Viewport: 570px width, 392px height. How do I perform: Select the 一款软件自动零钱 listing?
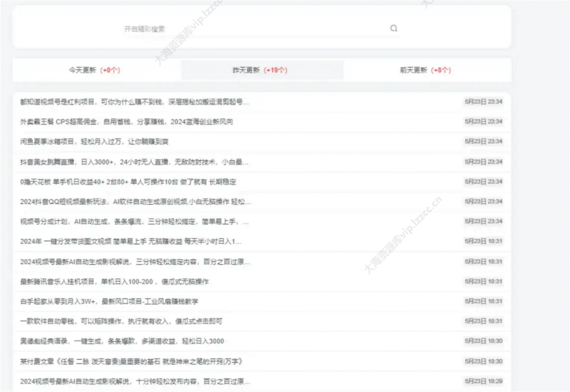(111, 321)
